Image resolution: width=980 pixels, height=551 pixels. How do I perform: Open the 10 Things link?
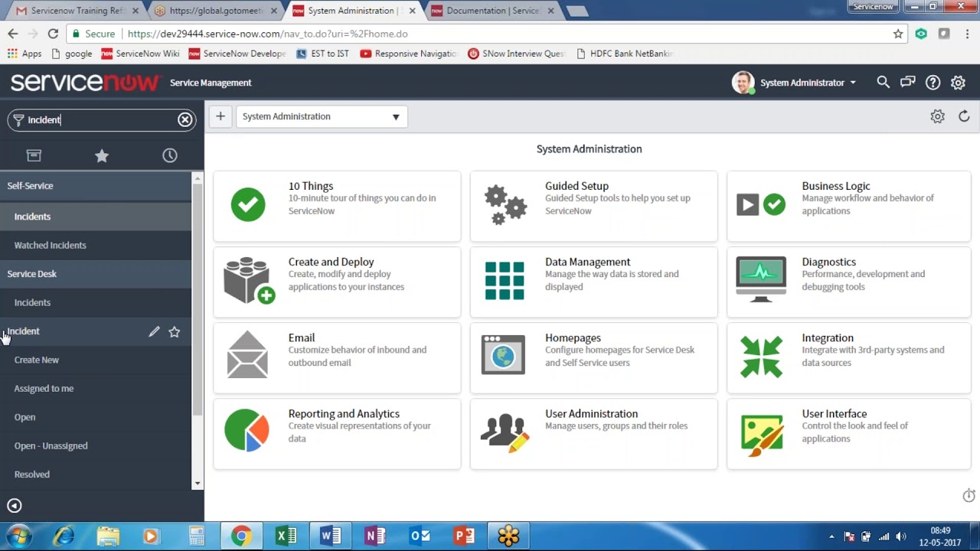[x=310, y=186]
